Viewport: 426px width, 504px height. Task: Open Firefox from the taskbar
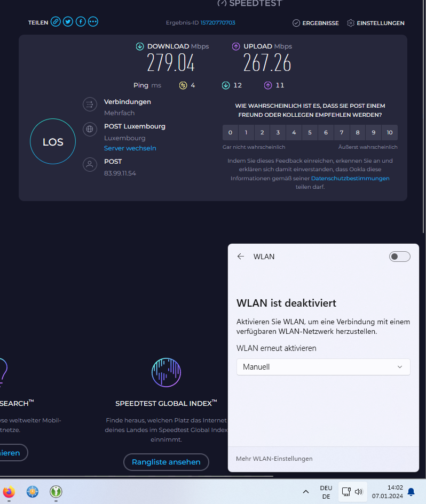[9, 492]
